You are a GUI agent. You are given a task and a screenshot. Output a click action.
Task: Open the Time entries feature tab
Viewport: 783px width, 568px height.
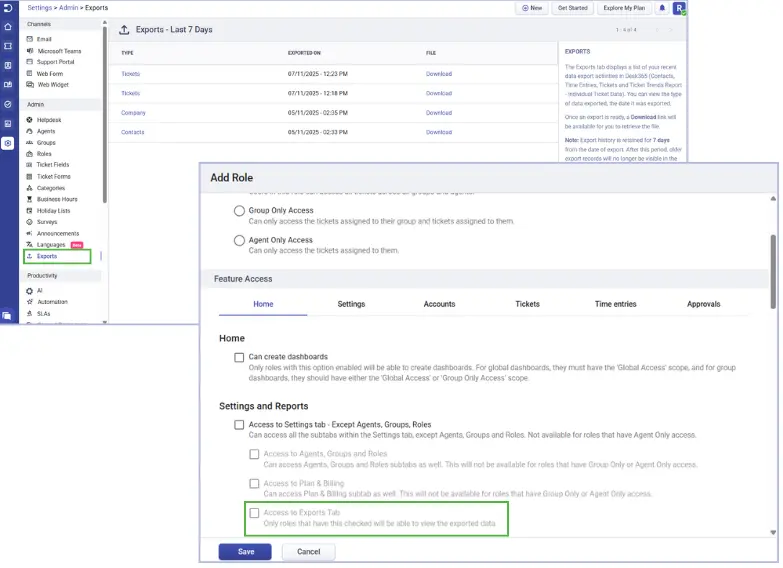click(617, 304)
